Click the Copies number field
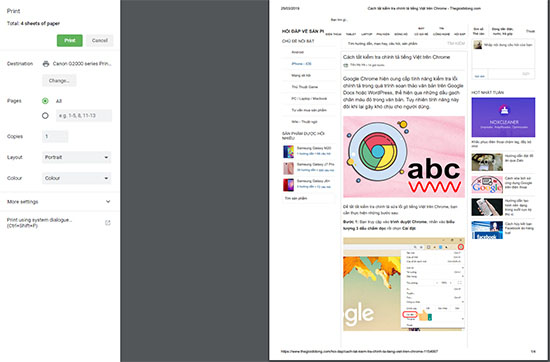The height and width of the screenshot is (362, 550). (55, 136)
